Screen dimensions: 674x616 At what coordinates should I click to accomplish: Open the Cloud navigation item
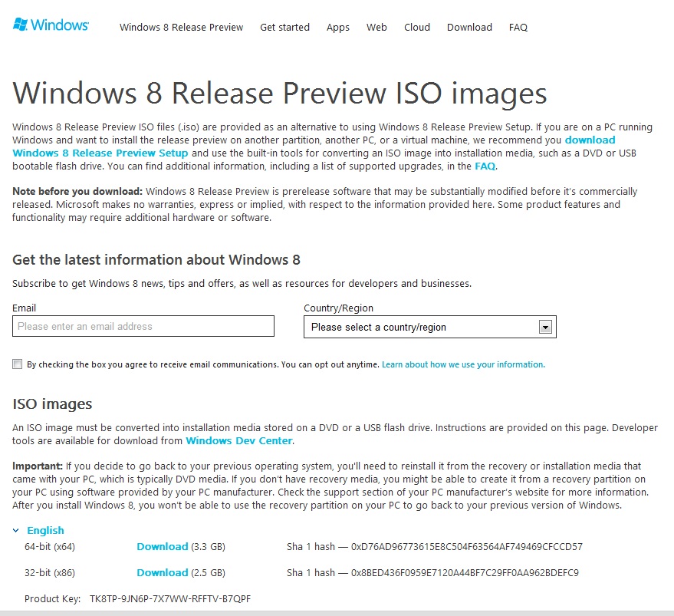[x=417, y=27]
